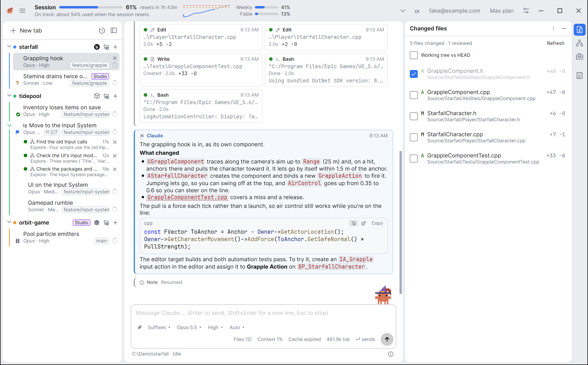Expand the title bar chevron dropdown
Screen dimensions: 588x365
tap(403, 11)
